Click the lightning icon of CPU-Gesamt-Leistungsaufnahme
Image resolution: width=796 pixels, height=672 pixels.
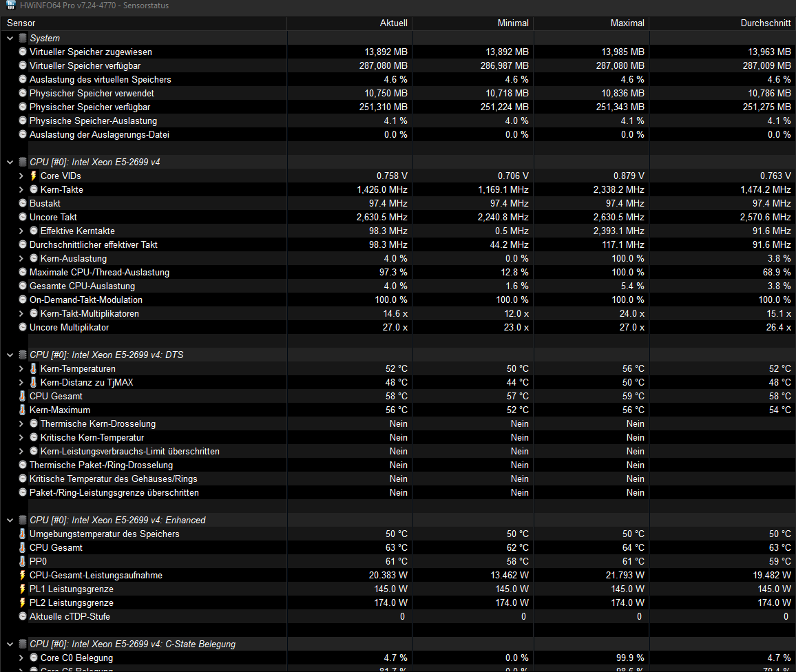pos(22,575)
